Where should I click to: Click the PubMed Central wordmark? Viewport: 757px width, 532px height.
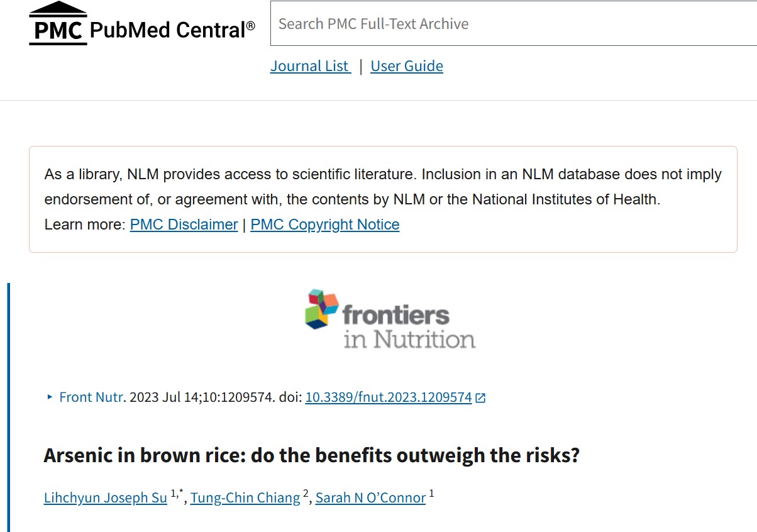tap(172, 30)
